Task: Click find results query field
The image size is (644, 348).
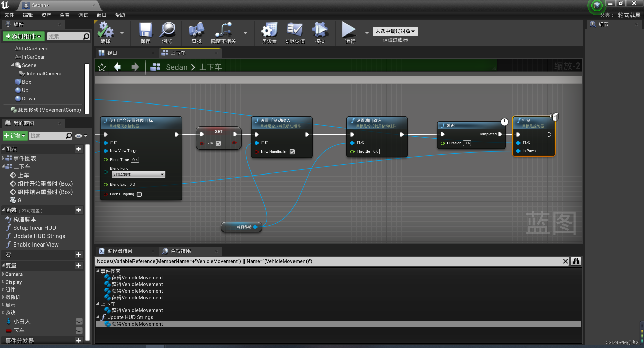Action: coord(329,261)
